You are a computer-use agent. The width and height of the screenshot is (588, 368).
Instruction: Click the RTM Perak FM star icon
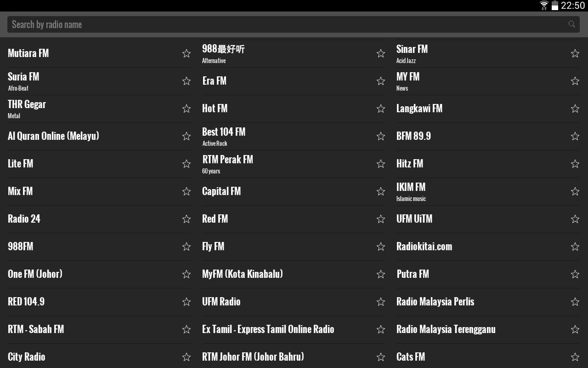(381, 164)
